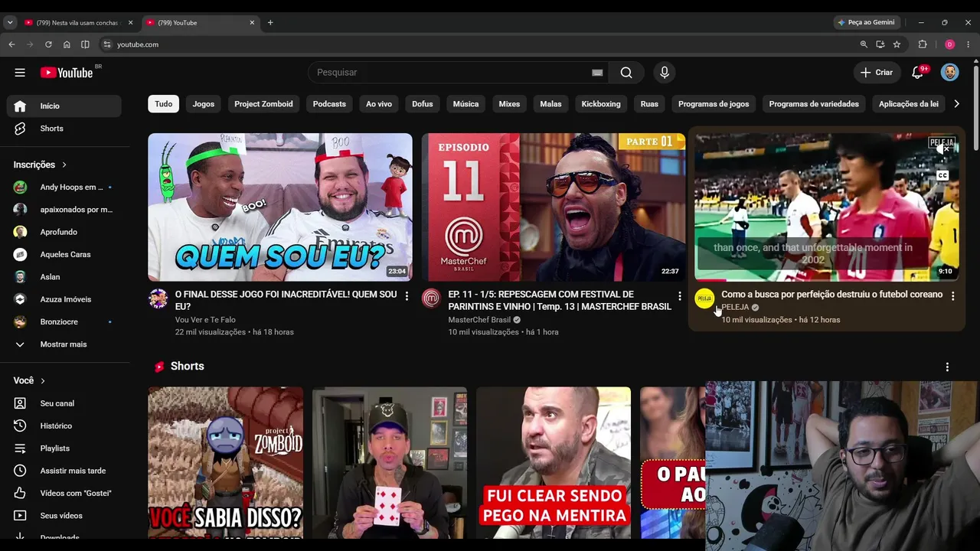Bookmark this page with the star icon
This screenshot has width=980, height=551.
pos(897,44)
